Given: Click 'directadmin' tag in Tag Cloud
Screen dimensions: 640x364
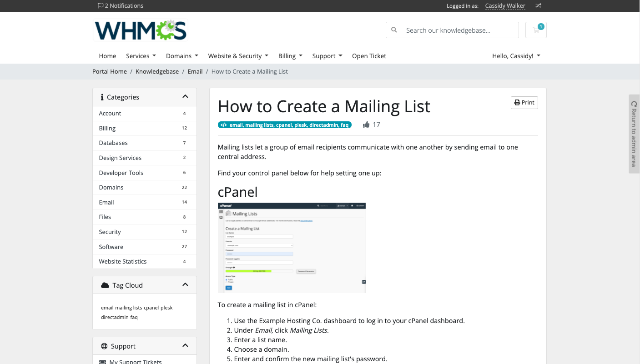Looking at the screenshot, I should (x=115, y=317).
